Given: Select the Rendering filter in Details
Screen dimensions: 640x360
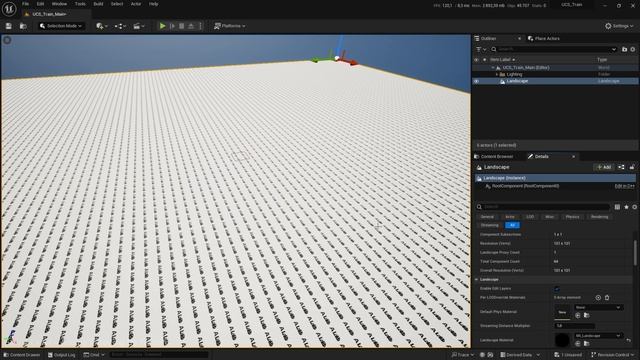Looking at the screenshot, I should click(599, 217).
